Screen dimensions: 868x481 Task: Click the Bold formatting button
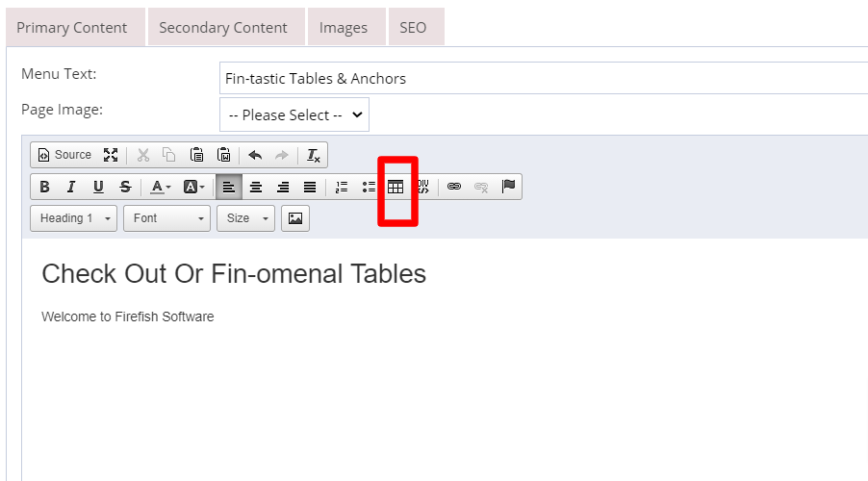pos(45,187)
